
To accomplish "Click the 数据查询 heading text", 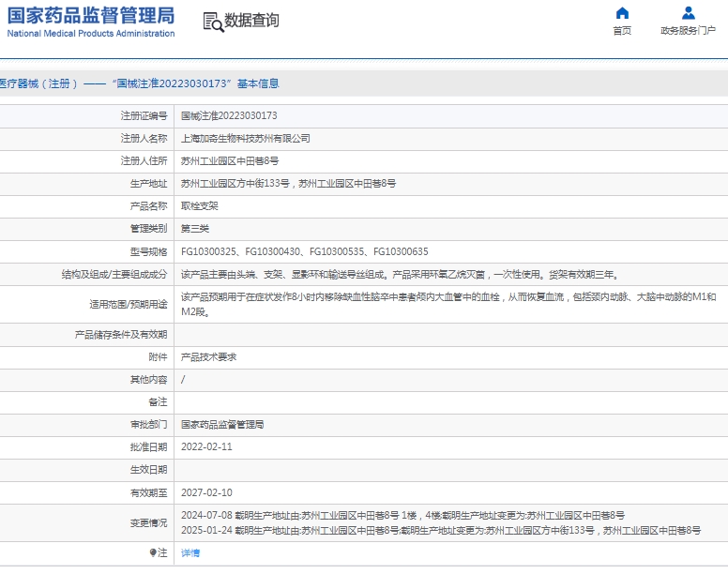I will [251, 21].
